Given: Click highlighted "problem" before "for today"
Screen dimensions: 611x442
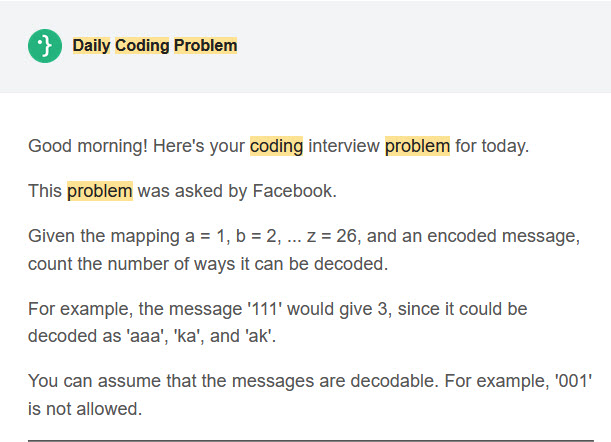Looking at the screenshot, I should 417,146.
